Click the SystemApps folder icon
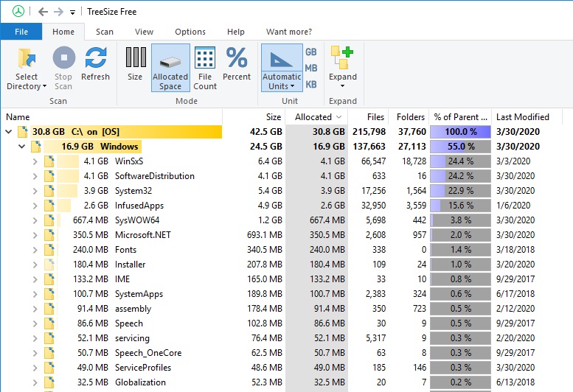This screenshot has width=573, height=392. tap(49, 294)
